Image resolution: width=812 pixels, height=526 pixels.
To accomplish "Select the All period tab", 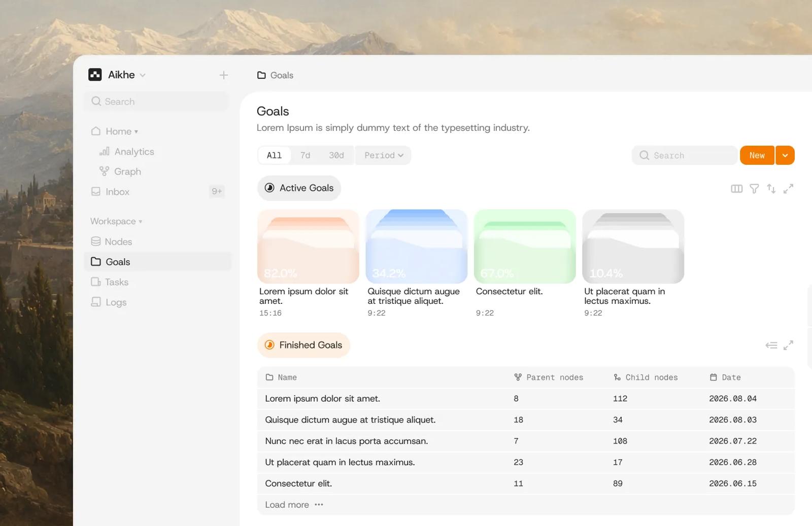I will pyautogui.click(x=274, y=155).
